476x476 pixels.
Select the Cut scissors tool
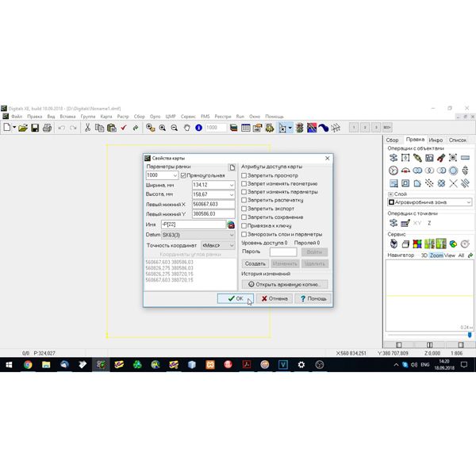87,128
